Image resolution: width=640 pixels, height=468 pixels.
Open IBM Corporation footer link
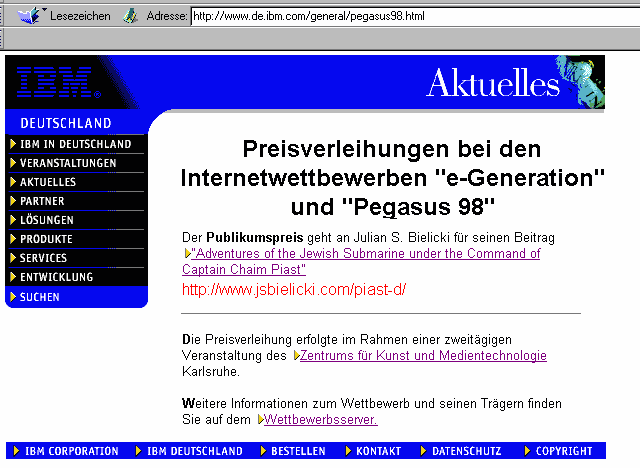pos(72,451)
